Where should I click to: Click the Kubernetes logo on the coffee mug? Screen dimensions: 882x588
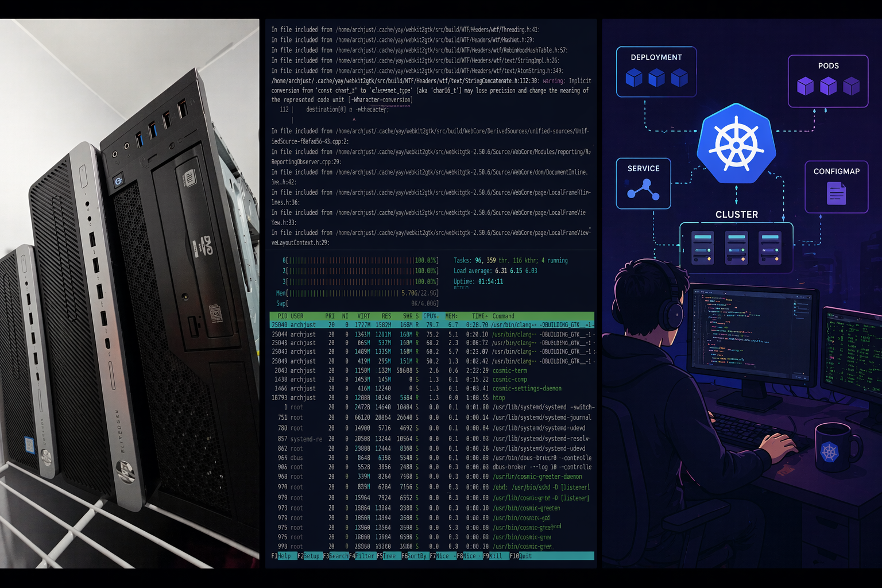830,452
